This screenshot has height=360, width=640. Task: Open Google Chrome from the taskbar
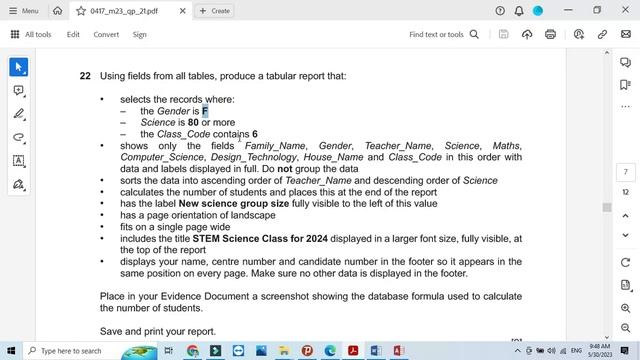pyautogui.click(x=193, y=351)
